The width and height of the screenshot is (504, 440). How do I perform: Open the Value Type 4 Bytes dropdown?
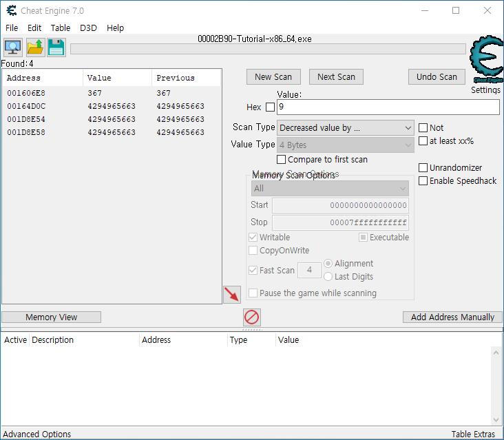(346, 145)
